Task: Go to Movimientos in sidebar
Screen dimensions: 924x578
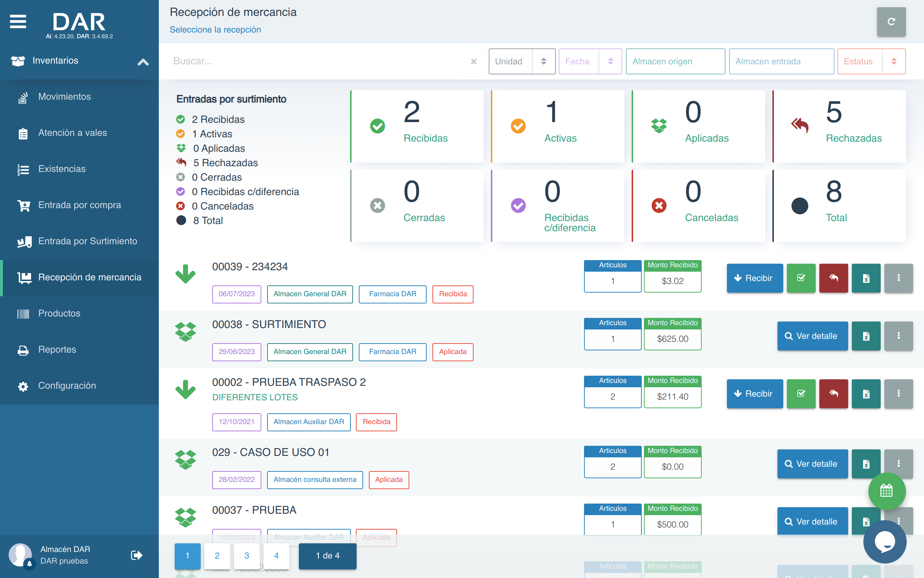Action: [x=79, y=97]
